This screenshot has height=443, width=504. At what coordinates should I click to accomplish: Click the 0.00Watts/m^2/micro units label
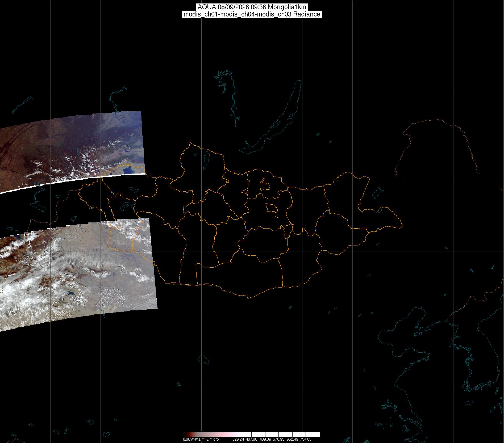coord(201,439)
